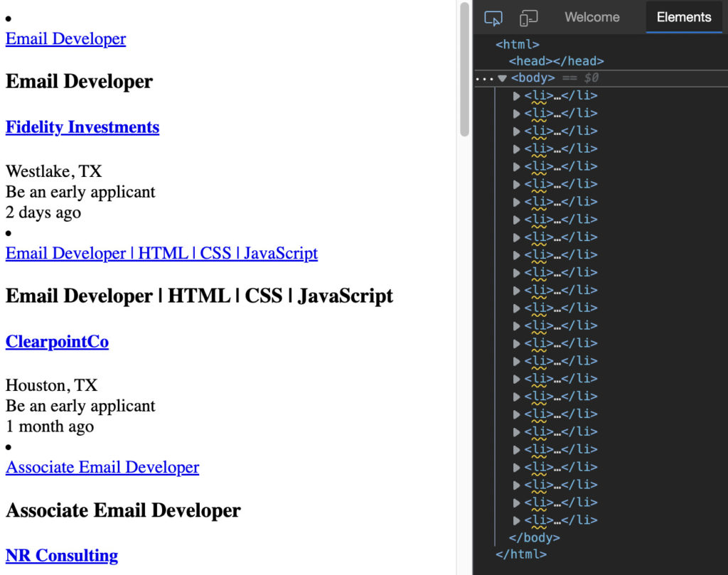Open the Fidelity Investments company link
This screenshot has height=575, width=728.
pyautogui.click(x=82, y=127)
